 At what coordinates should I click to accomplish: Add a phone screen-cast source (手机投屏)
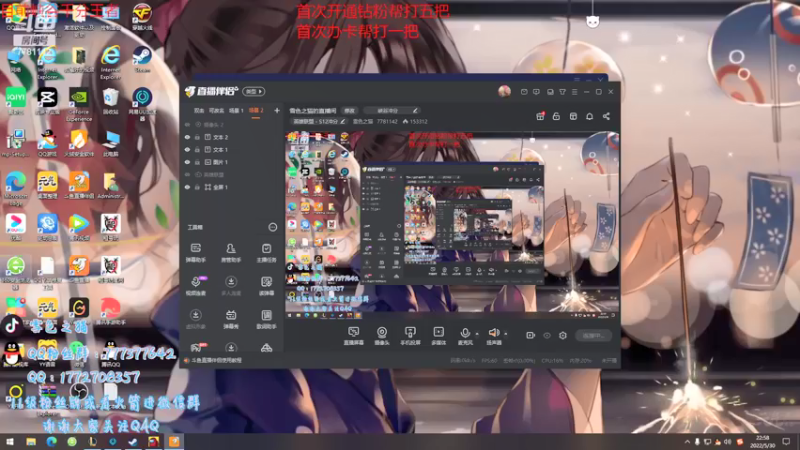[410, 336]
